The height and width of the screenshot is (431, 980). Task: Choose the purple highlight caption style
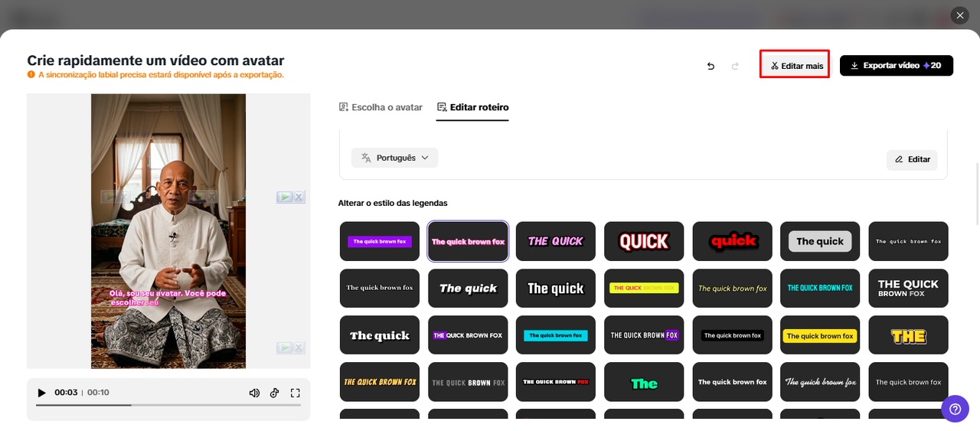(380, 241)
